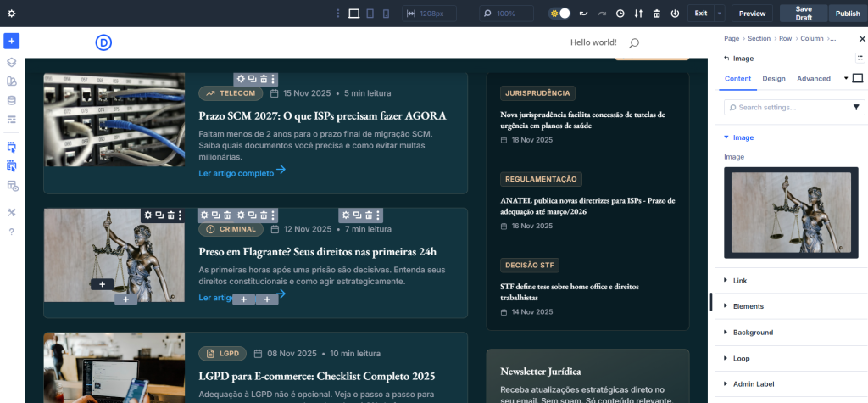This screenshot has width=868, height=403.
Task: Click the network cables article image
Action: coord(114,119)
